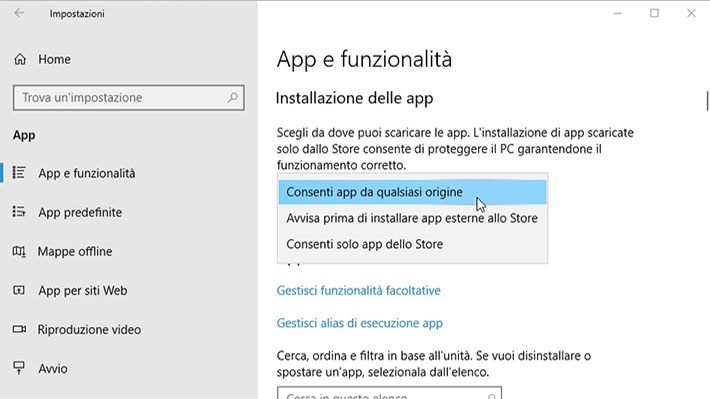
Task: Select Consenti app da qualsiasi origine
Action: tap(412, 192)
